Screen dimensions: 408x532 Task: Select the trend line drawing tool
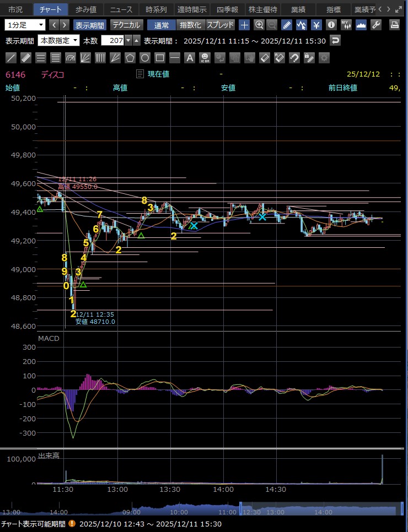(11, 58)
